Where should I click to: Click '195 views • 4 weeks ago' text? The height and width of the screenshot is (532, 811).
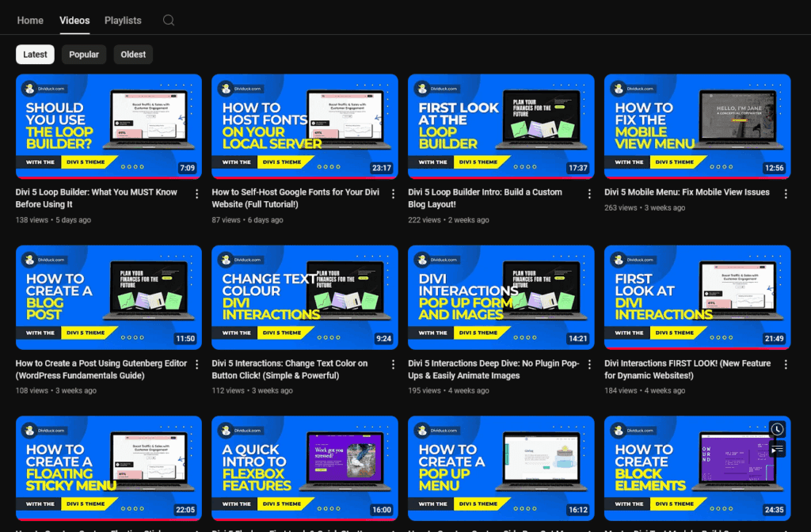tap(448, 390)
